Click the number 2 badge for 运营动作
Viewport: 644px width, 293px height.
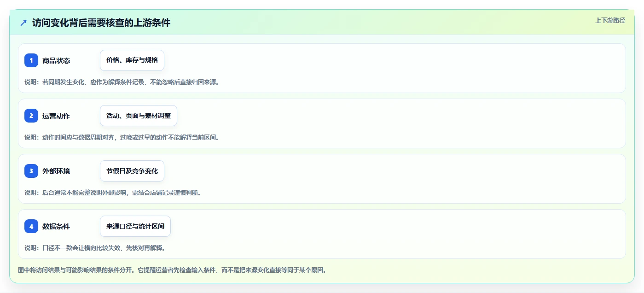31,116
